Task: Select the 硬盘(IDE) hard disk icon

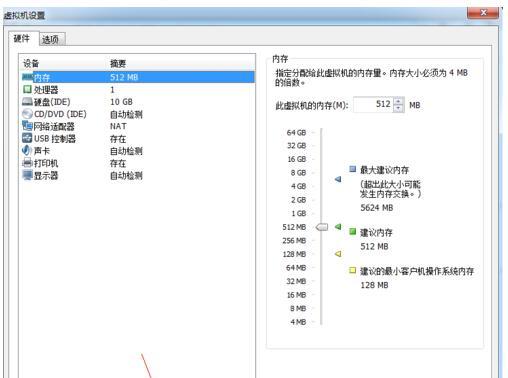Action: 27,101
